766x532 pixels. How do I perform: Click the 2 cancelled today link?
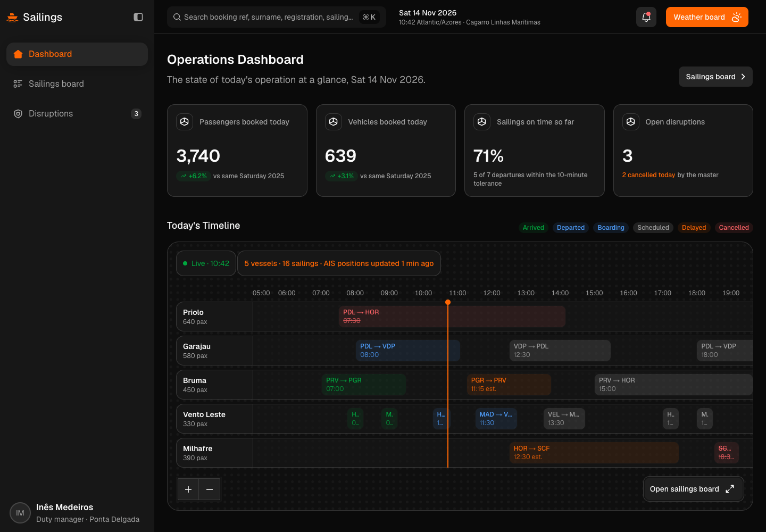[x=648, y=175]
